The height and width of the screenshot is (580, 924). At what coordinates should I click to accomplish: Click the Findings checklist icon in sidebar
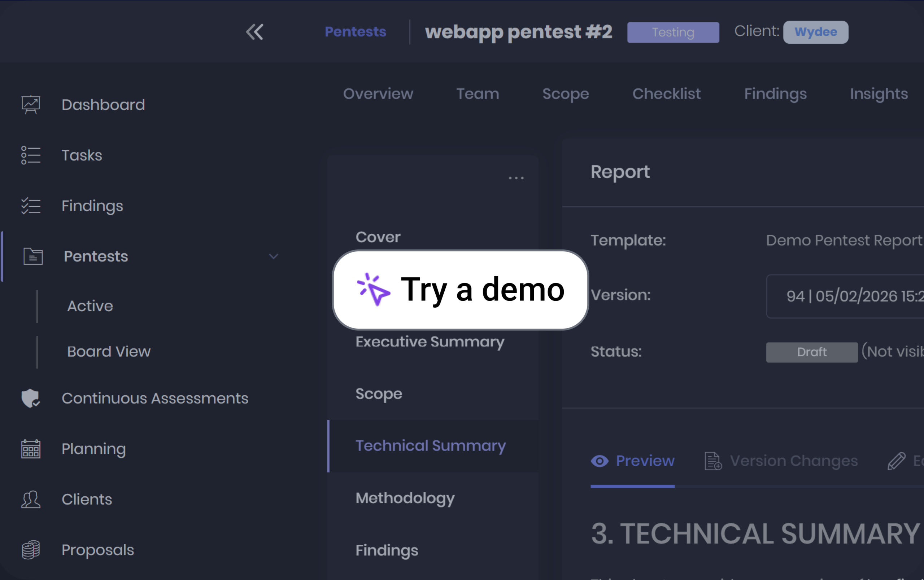click(x=31, y=206)
